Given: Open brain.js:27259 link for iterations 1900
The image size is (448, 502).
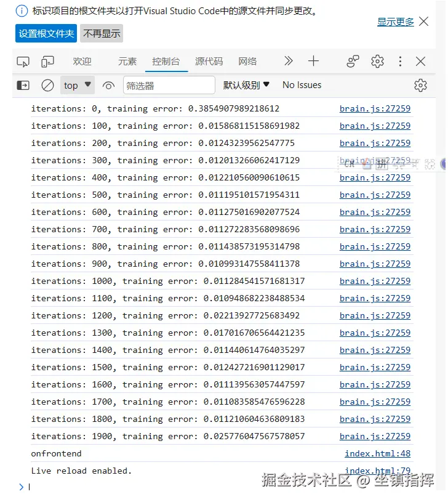Looking at the screenshot, I should [375, 437].
